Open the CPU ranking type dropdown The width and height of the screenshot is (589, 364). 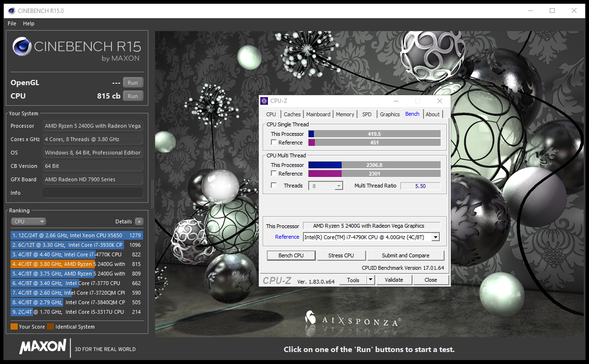(x=29, y=221)
